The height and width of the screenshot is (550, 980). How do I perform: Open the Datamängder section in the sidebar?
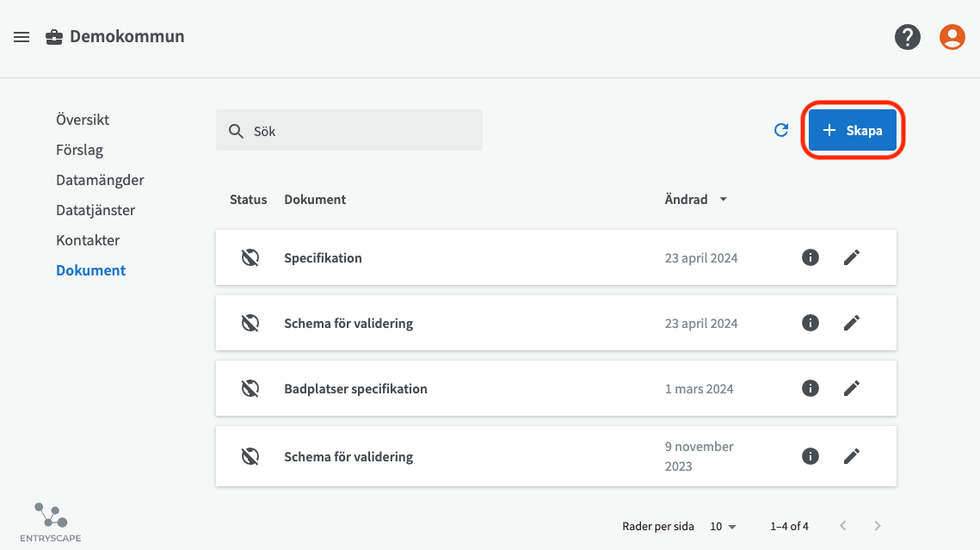pyautogui.click(x=100, y=180)
